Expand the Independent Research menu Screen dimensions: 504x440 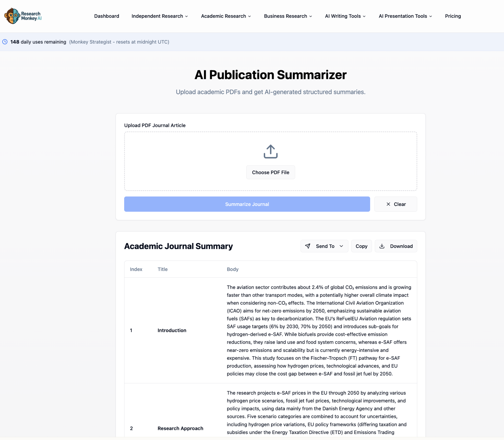[x=160, y=16]
